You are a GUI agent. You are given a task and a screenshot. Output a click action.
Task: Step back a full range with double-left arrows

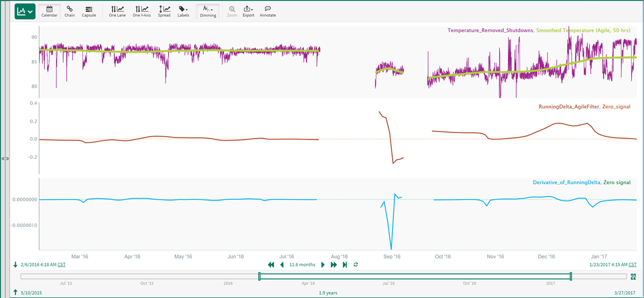pyautogui.click(x=272, y=264)
